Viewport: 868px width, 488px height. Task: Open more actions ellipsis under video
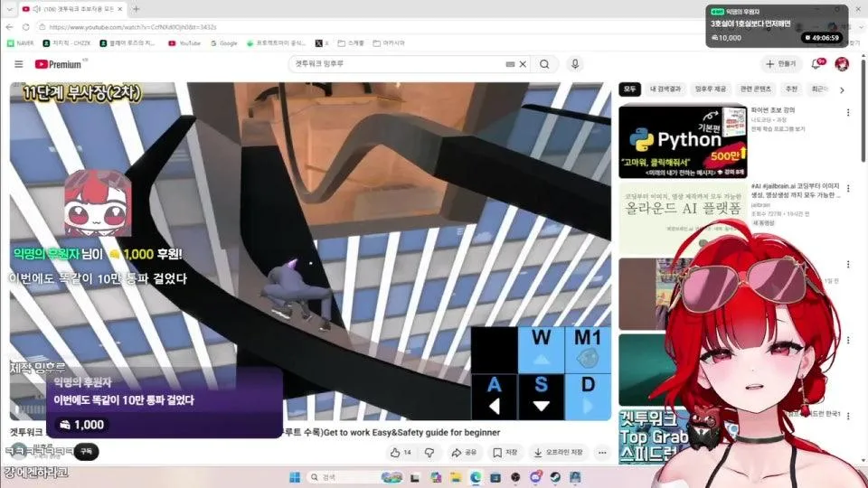[602, 453]
